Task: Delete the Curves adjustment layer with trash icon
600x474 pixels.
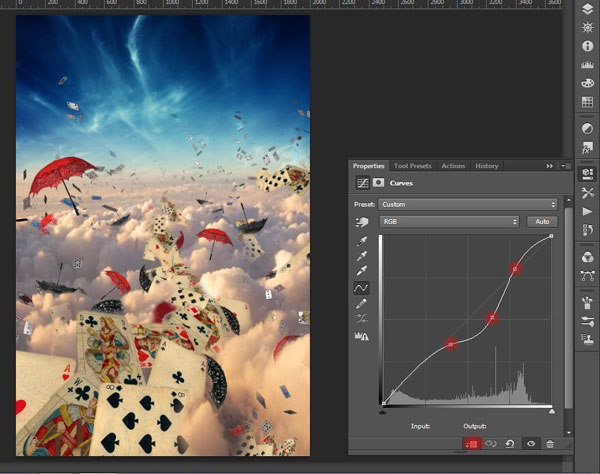Action: pos(550,444)
